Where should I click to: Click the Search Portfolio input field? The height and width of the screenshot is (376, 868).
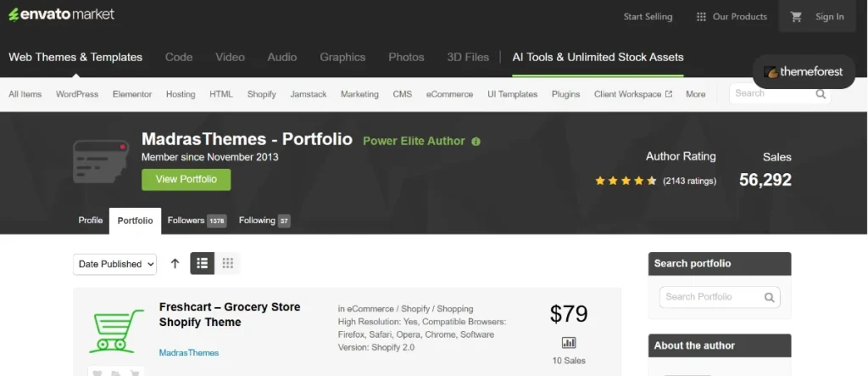[720, 297]
